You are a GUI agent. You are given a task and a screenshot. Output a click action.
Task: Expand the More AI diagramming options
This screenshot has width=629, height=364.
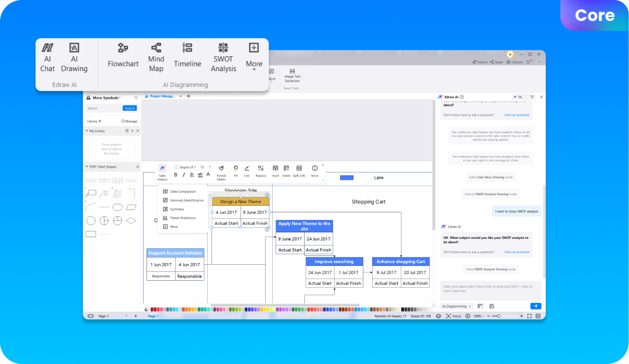click(x=254, y=57)
